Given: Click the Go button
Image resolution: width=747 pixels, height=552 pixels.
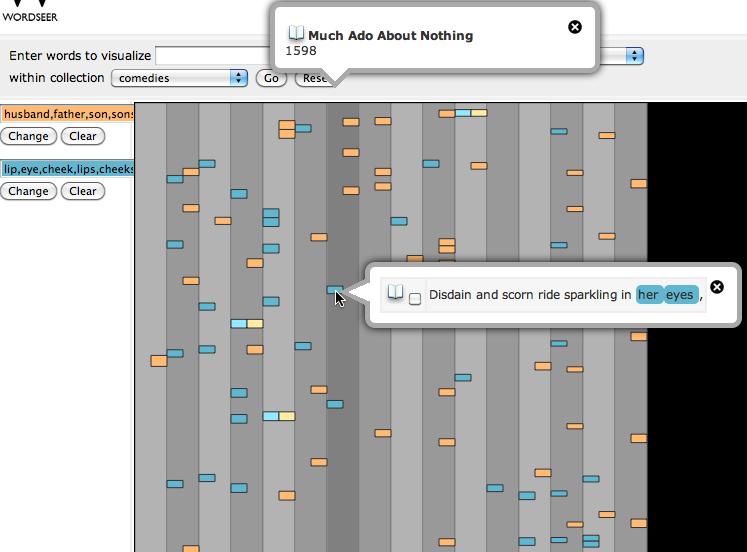Looking at the screenshot, I should 271,78.
